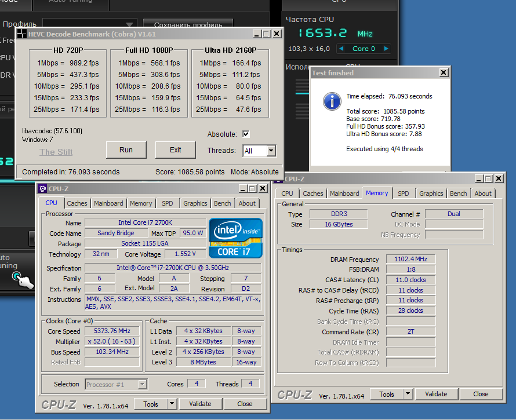The width and height of the screenshot is (516, 420).
Task: Open the Processor #1 selection dropdown
Action: tap(142, 384)
